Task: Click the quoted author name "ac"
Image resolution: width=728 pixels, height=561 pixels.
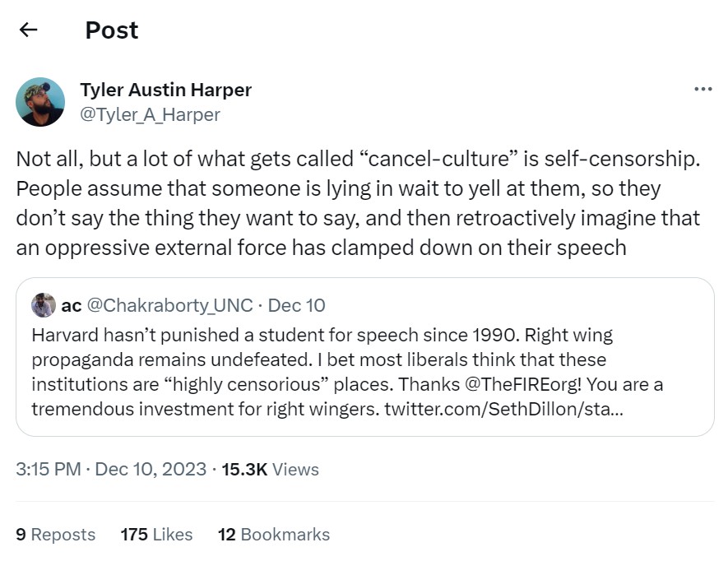Action: 72,305
